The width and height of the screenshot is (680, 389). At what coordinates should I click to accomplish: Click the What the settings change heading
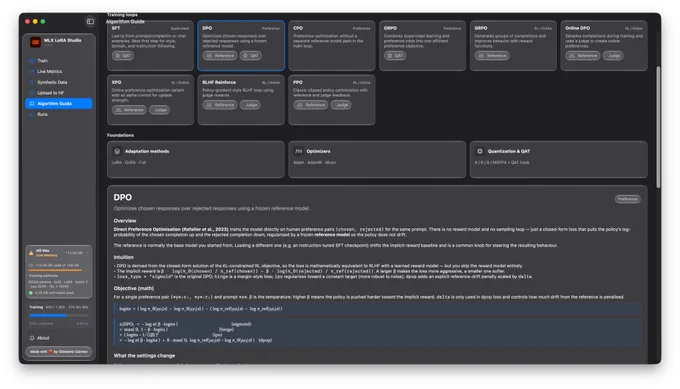pos(144,356)
